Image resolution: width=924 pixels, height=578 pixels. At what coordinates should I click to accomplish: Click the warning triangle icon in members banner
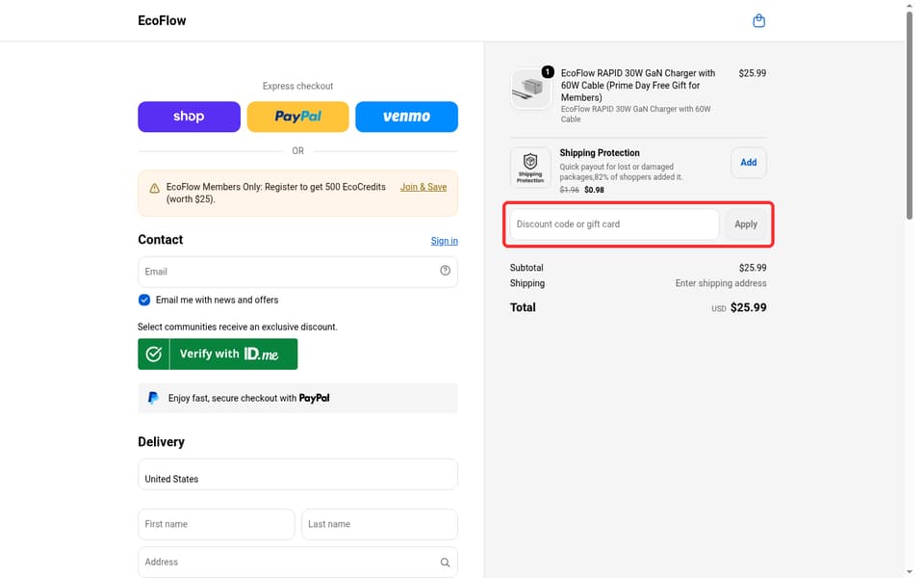(x=154, y=188)
